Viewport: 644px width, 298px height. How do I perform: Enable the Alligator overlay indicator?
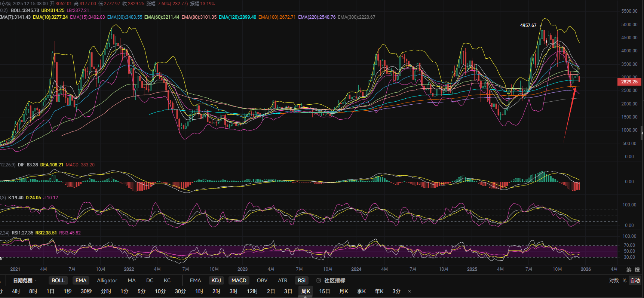click(107, 280)
